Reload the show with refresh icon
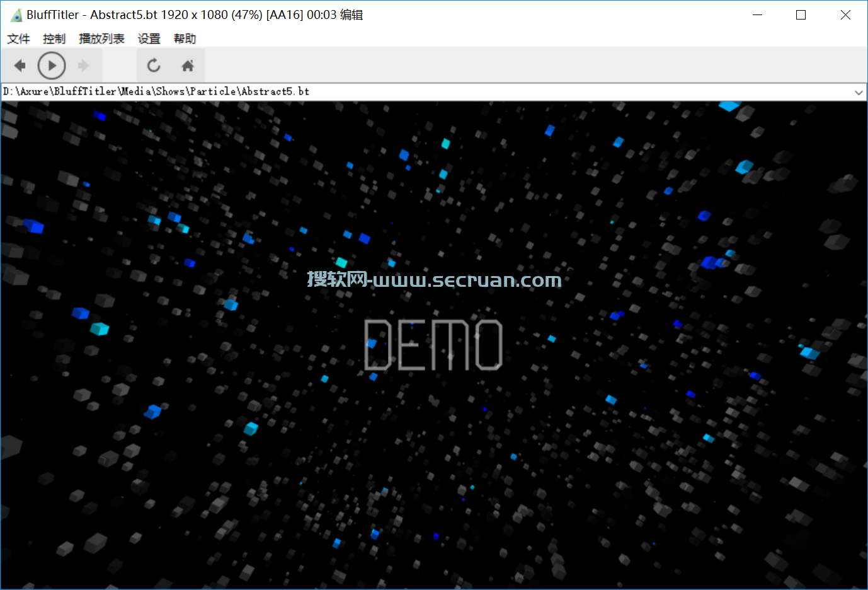The image size is (868, 590). (154, 66)
